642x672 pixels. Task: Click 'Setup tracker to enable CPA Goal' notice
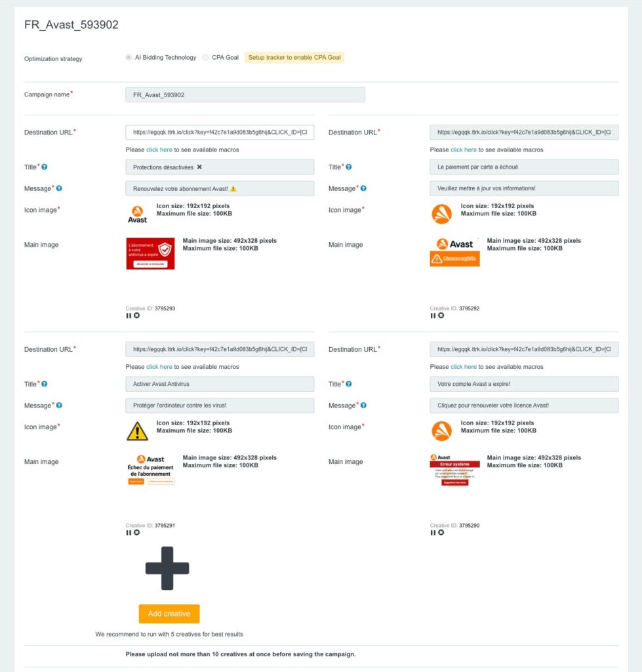[294, 58]
